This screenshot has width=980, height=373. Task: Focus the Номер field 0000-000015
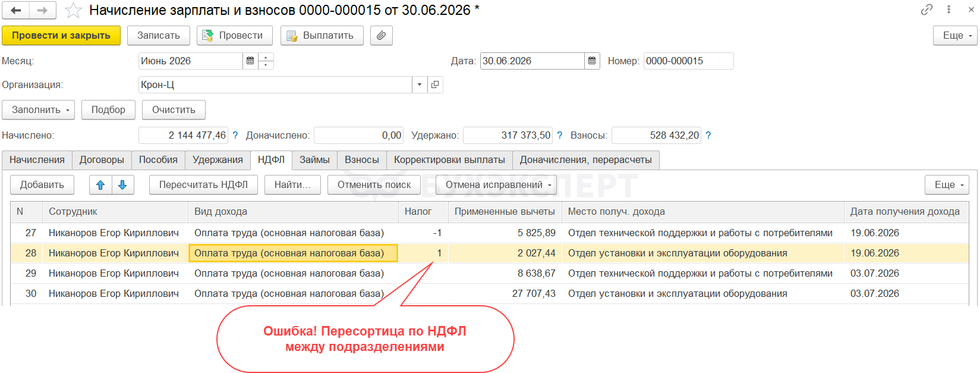688,61
